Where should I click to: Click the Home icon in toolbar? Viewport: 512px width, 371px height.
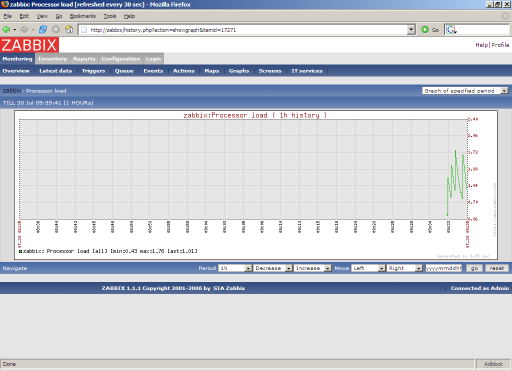click(x=69, y=30)
